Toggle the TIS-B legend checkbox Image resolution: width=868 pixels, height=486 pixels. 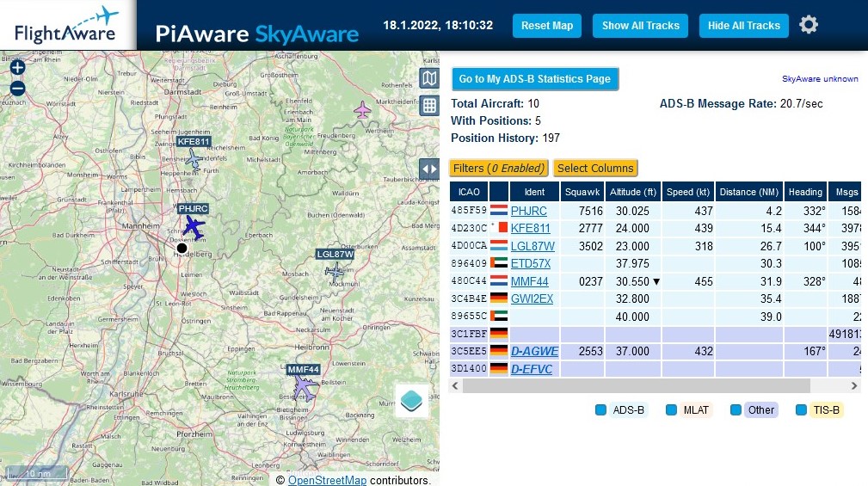tap(801, 410)
